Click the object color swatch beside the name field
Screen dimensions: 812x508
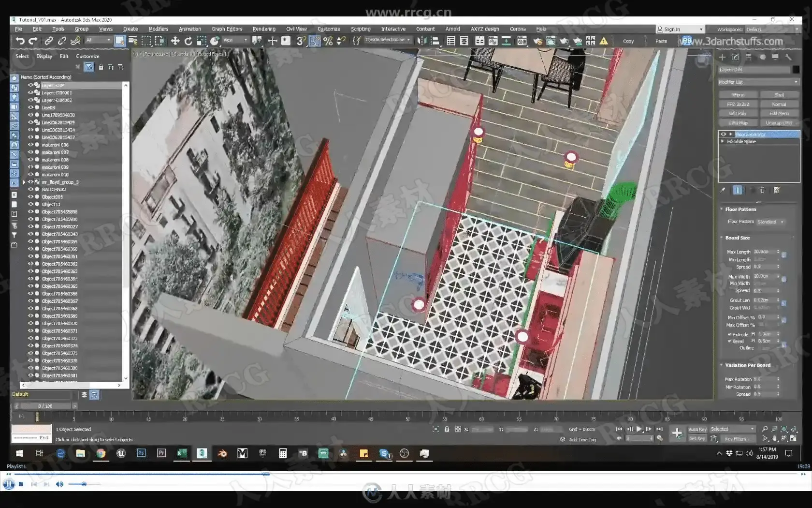pyautogui.click(x=796, y=70)
